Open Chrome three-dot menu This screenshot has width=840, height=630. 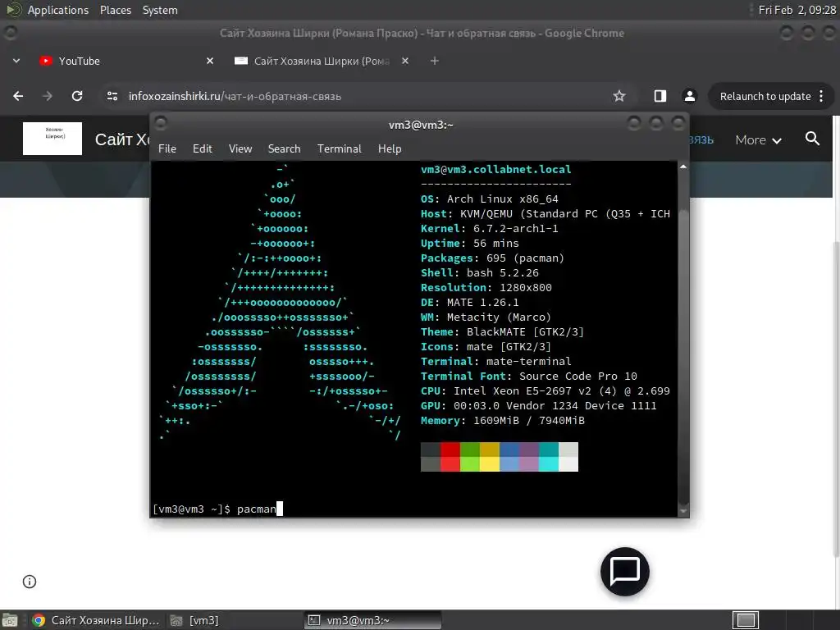(821, 96)
